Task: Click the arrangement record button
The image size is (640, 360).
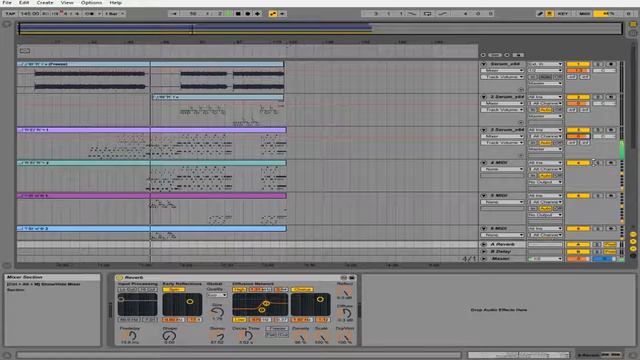Action: 248,13
